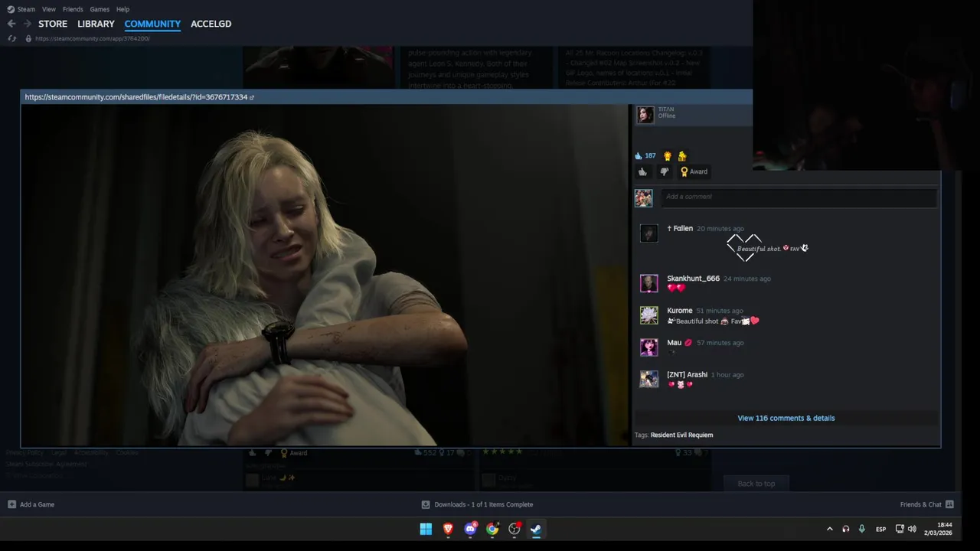Open TITAN's author avatar
Image resolution: width=980 pixels, height=551 pixels.
(645, 115)
